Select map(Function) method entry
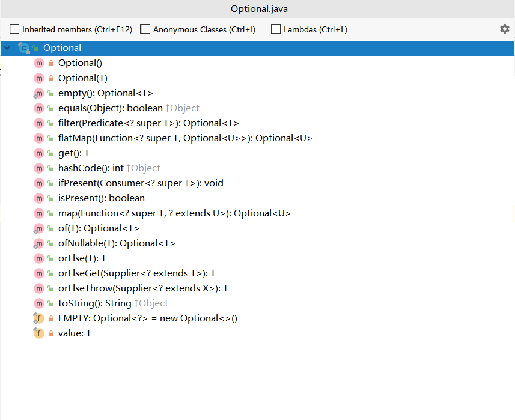 point(174,213)
